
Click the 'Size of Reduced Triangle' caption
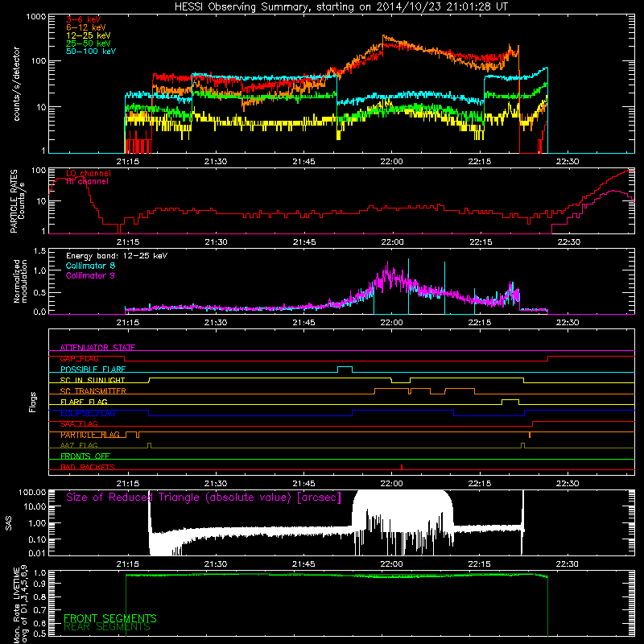click(x=204, y=497)
